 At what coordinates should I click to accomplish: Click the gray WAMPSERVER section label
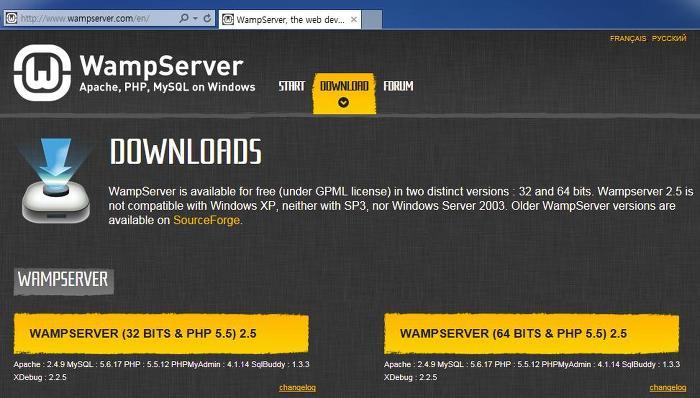(63, 281)
